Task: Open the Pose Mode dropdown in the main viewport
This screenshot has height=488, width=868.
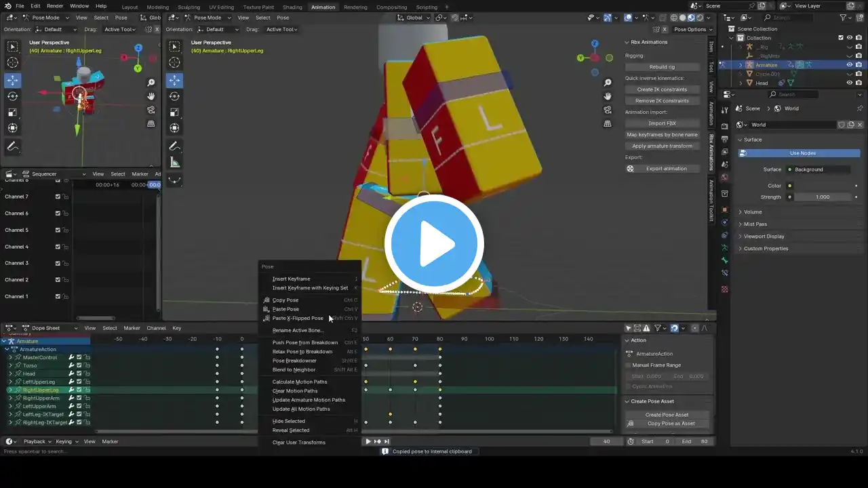Action: 208,18
